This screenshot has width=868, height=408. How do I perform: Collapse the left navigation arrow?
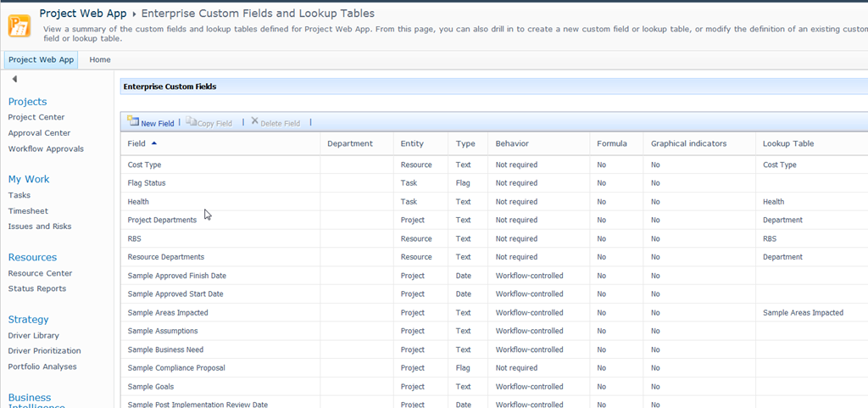pos(14,79)
